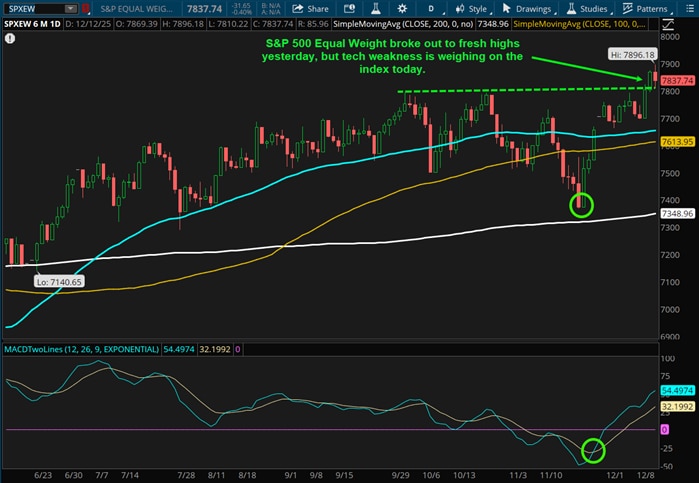Click the yellow 7613.95 axis label

[678, 142]
